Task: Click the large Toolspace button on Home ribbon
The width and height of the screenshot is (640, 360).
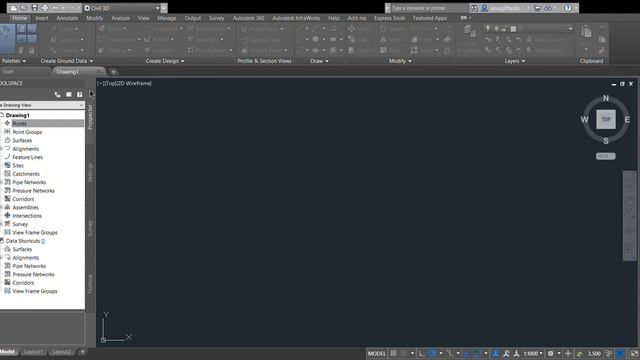Action: [7, 39]
